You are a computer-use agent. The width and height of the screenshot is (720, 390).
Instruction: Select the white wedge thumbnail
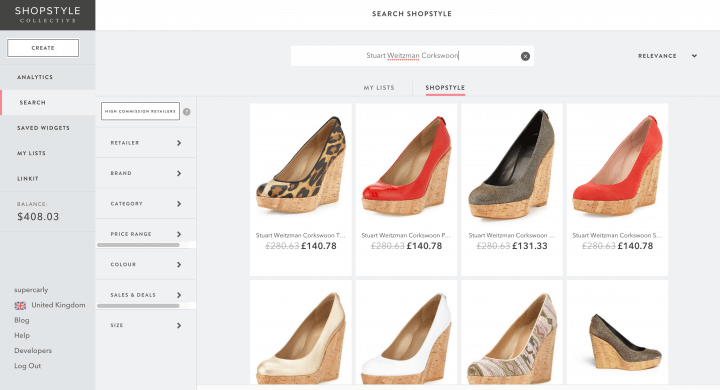click(407, 338)
